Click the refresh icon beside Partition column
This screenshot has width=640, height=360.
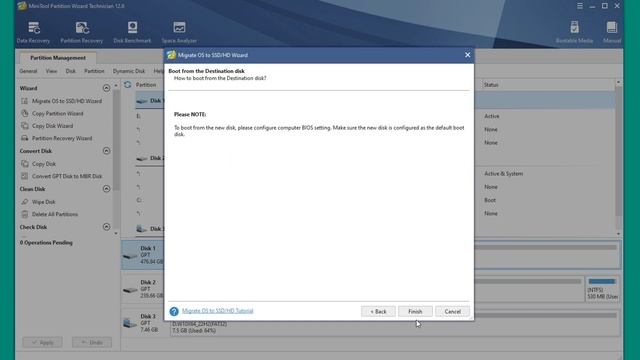[x=127, y=84]
